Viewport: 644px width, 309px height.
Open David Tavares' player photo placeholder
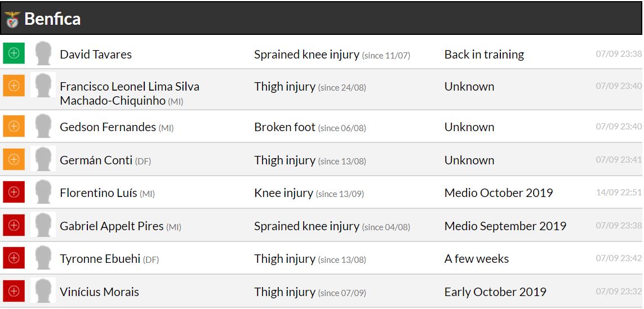pos(43,53)
